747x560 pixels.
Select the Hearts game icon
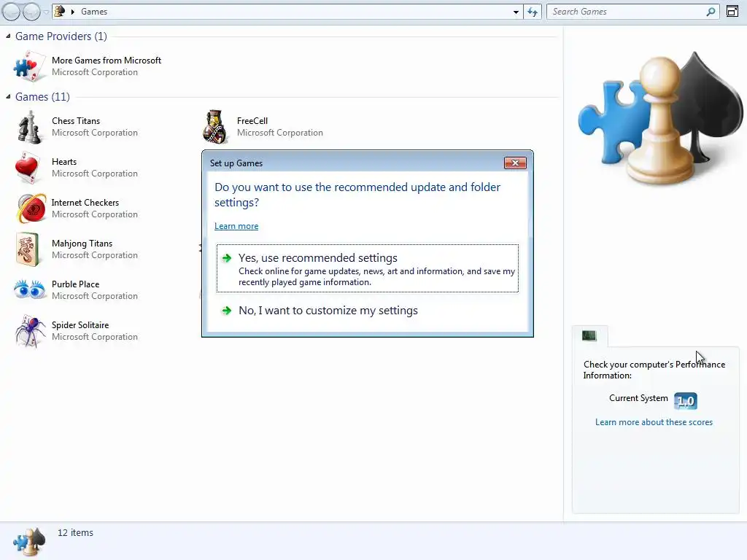[x=28, y=168]
